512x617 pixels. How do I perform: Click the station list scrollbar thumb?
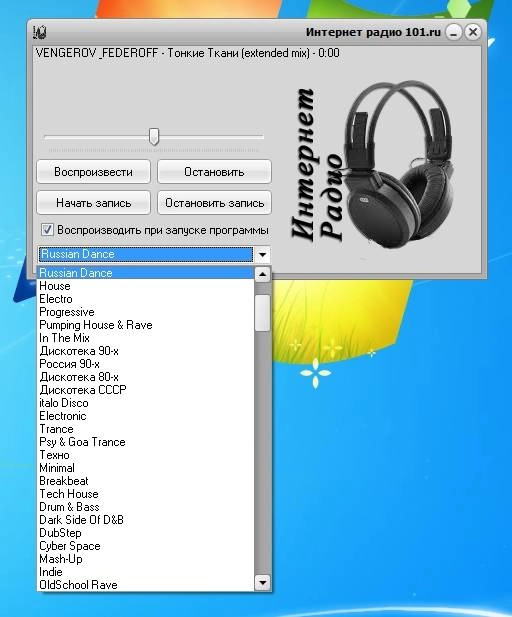[x=262, y=313]
